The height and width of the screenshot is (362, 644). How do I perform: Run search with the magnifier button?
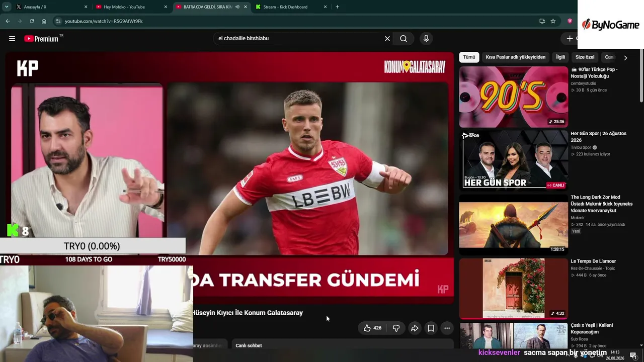[x=404, y=39]
